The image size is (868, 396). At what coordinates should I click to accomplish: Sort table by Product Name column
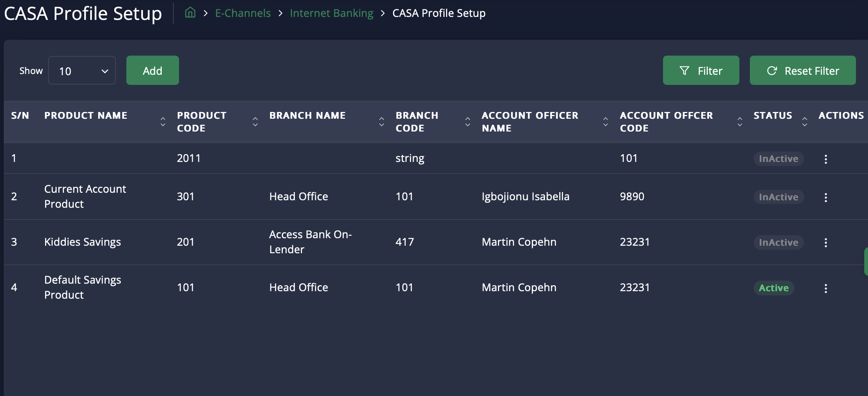pyautogui.click(x=163, y=121)
